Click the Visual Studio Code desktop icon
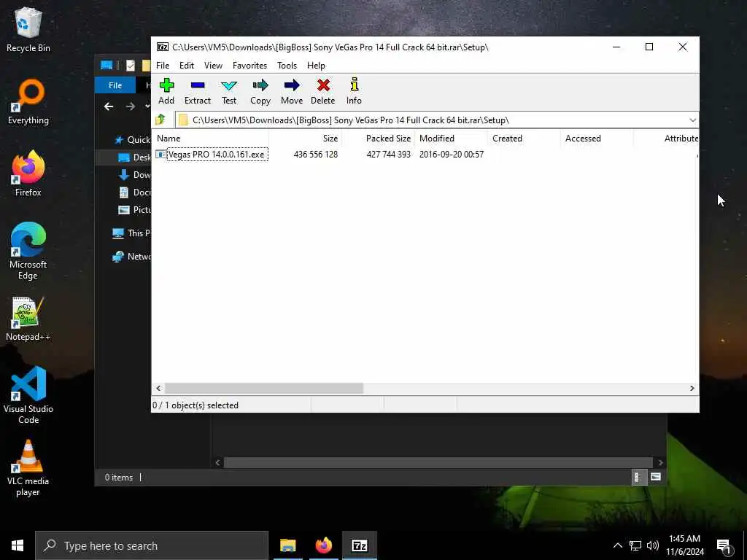Viewport: 747px width, 560px height. [x=28, y=395]
